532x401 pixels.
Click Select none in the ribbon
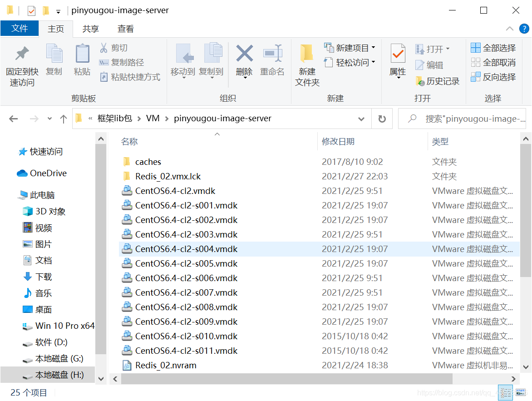pos(493,63)
